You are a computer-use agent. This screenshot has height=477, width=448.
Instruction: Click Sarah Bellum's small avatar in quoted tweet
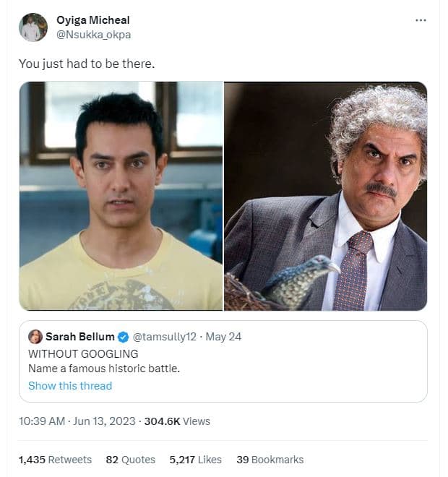[x=35, y=337]
